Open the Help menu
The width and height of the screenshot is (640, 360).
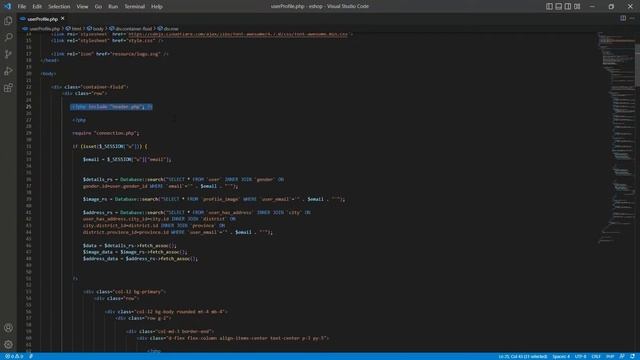point(157,7)
